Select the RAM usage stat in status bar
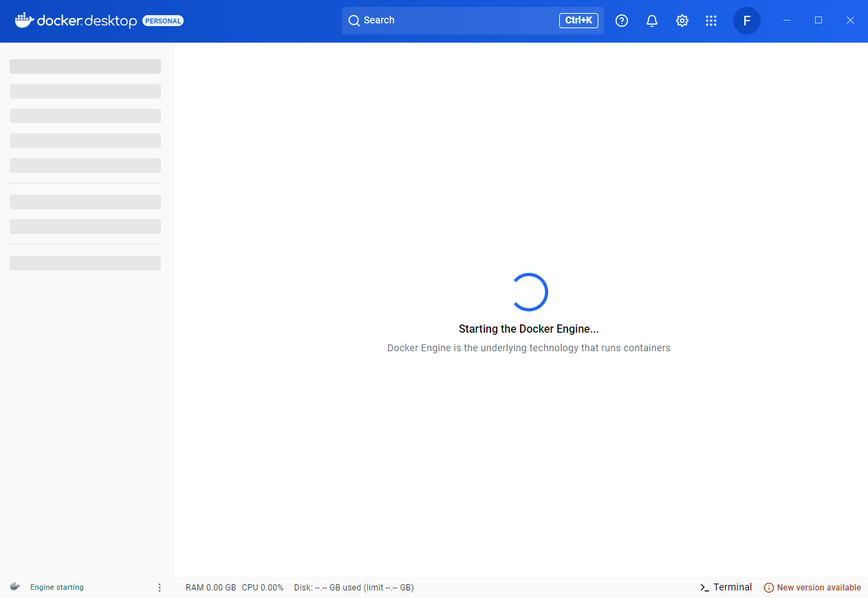Image resolution: width=868 pixels, height=598 pixels. pos(210,587)
